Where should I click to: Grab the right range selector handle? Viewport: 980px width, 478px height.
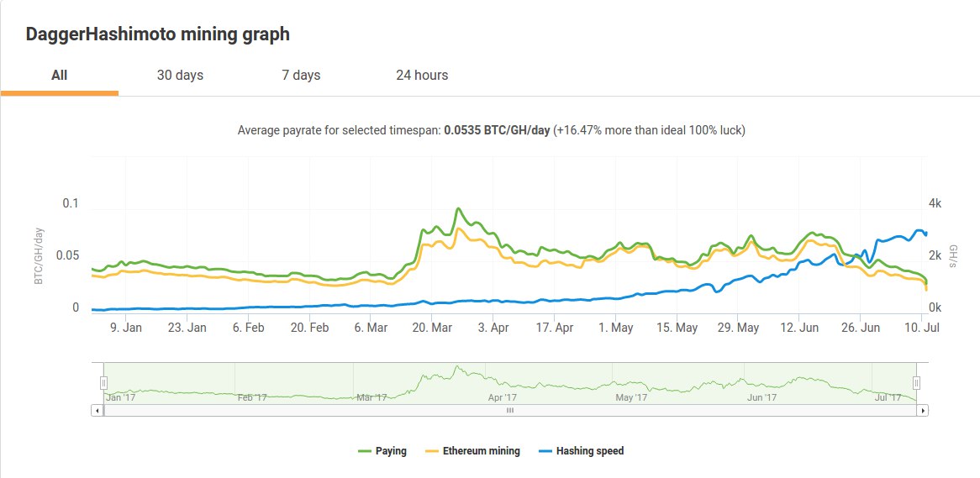pyautogui.click(x=916, y=383)
